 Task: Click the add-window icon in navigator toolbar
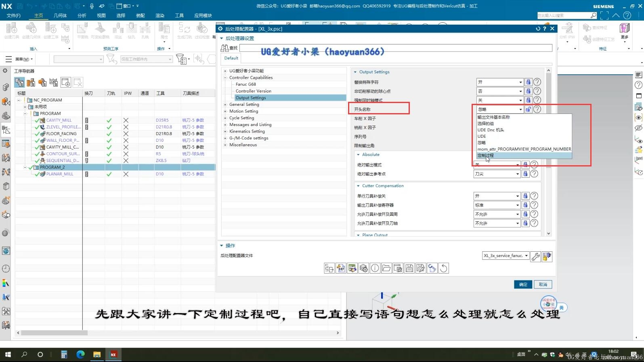coord(66,82)
